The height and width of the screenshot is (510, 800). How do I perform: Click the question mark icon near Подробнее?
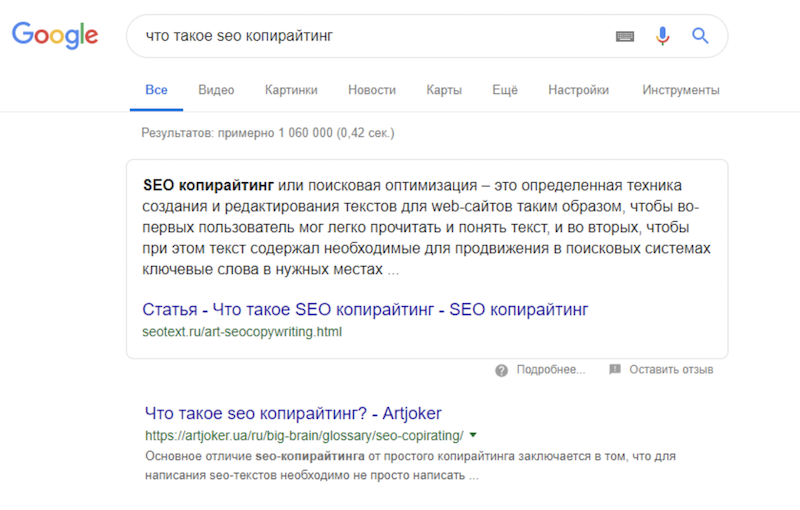501,370
